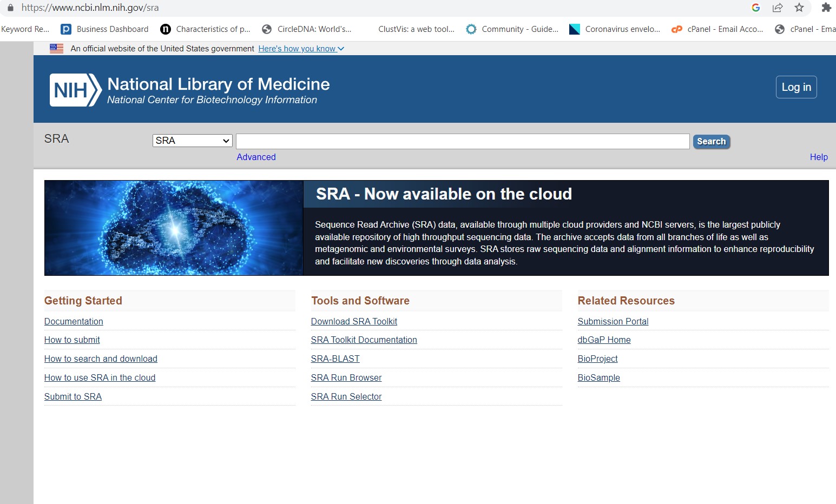
Task: Click National Library of Medicine title
Action: coord(219,84)
